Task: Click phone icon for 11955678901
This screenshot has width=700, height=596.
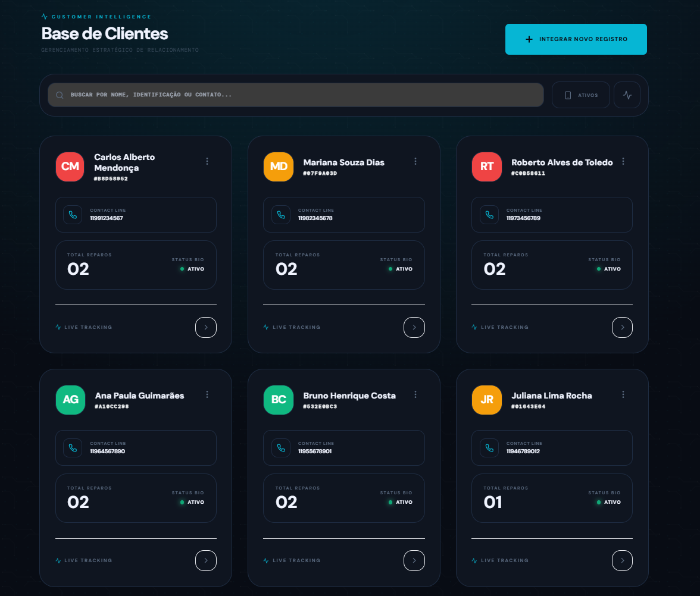Action: (x=281, y=448)
